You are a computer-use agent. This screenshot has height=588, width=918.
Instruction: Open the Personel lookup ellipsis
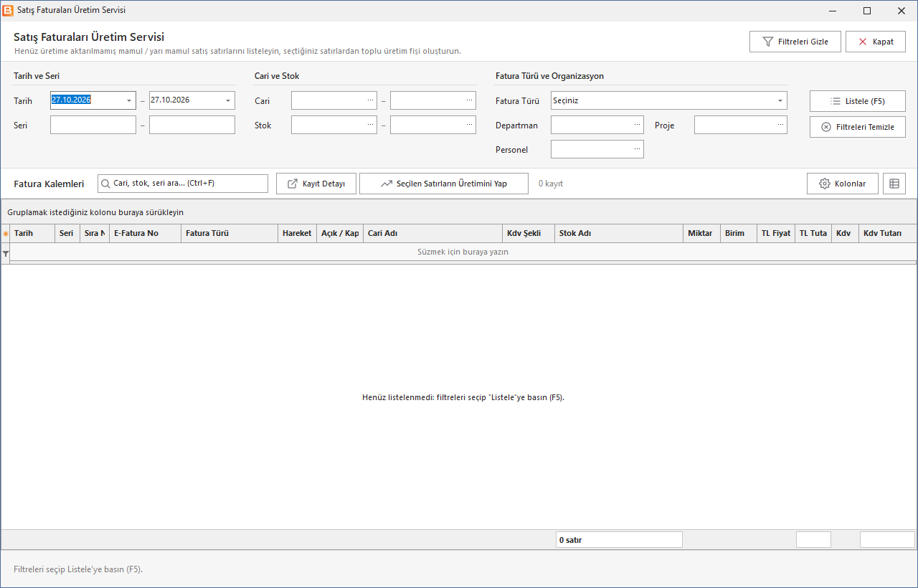pos(637,149)
